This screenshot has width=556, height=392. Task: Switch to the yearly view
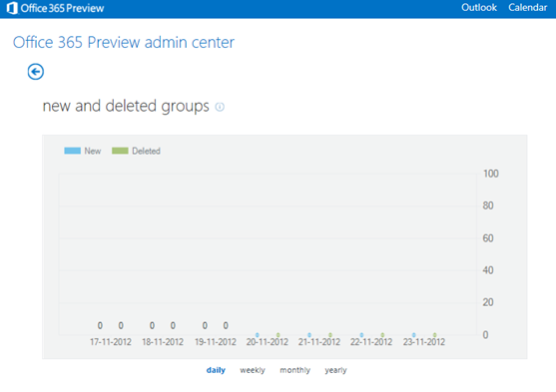tap(335, 370)
